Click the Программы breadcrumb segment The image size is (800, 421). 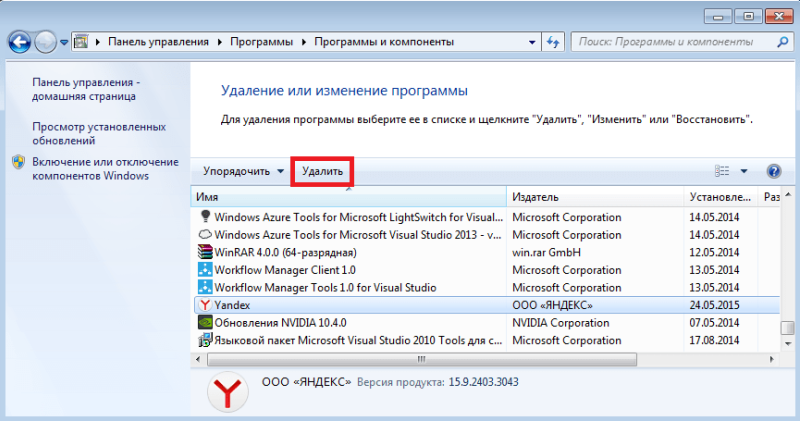[x=261, y=42]
